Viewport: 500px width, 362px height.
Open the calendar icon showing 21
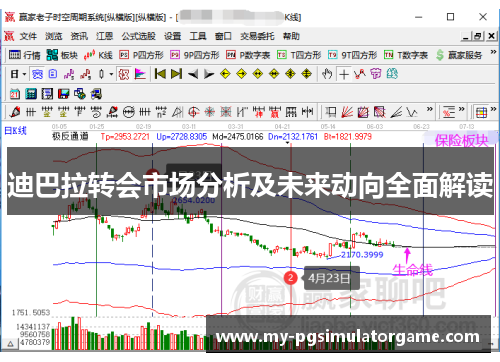(15, 94)
